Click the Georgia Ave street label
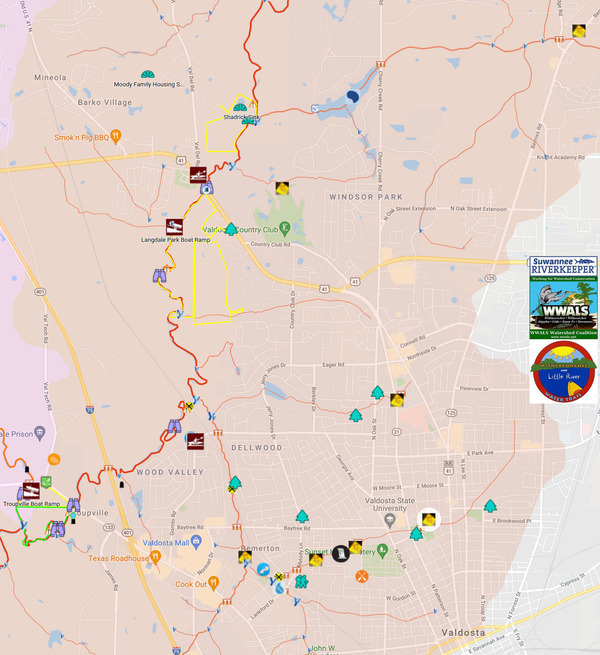Viewport: 600px width, 655px height. pyautogui.click(x=345, y=467)
